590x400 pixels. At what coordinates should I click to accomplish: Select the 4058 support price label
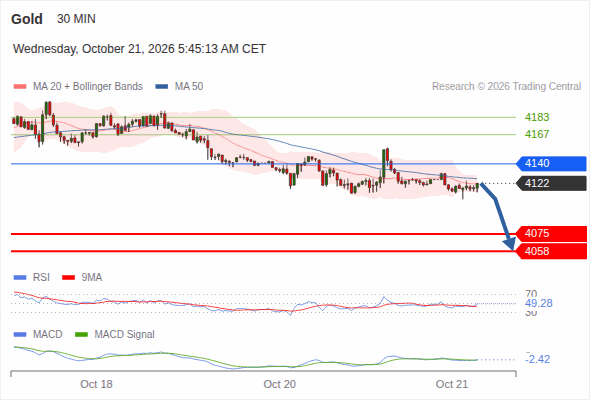[551, 251]
